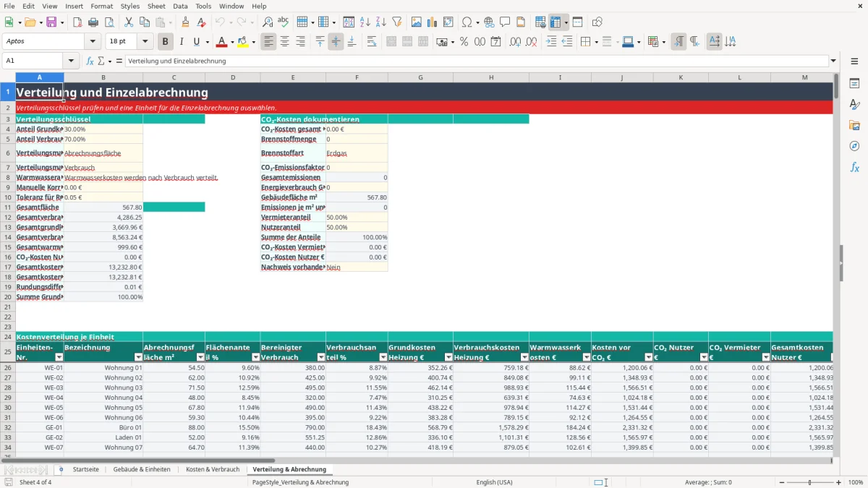Open the font size dropdown arrow
This screenshot has width=868, height=488.
pyautogui.click(x=145, y=42)
